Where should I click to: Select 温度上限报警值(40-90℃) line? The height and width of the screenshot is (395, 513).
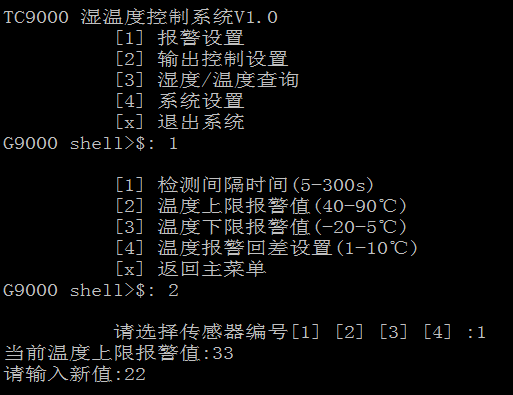coord(261,206)
